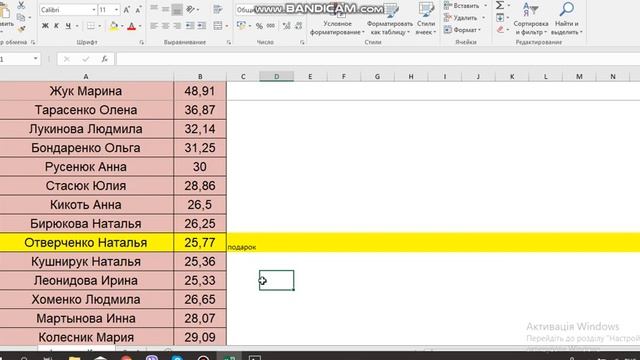Click the Fill down arrow icon
640x360 pixels.
click(500, 18)
